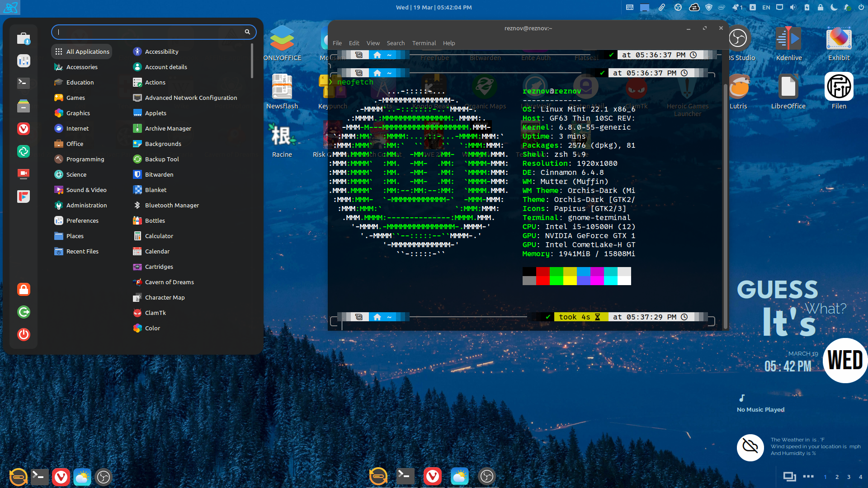Switch to workspace 3
Viewport: 868px width, 488px height.
849,477
